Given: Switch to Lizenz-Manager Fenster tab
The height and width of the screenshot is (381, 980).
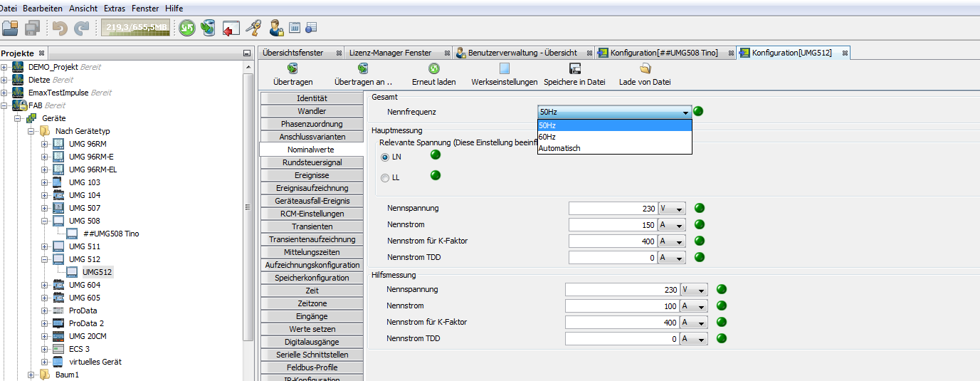Looking at the screenshot, I should pos(390,53).
